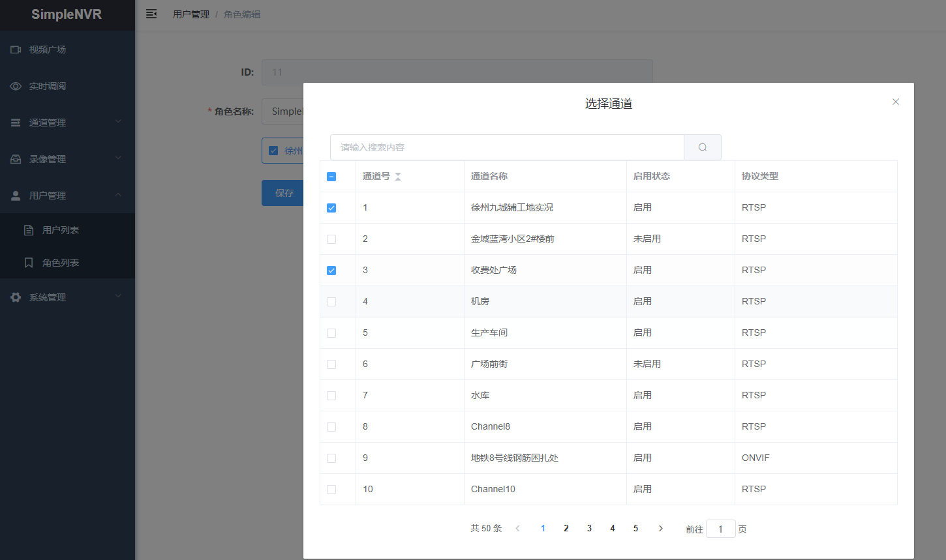Uncheck channel 1 徐州九城铺工地实况
Screen dimensions: 946x560
tap(331, 208)
